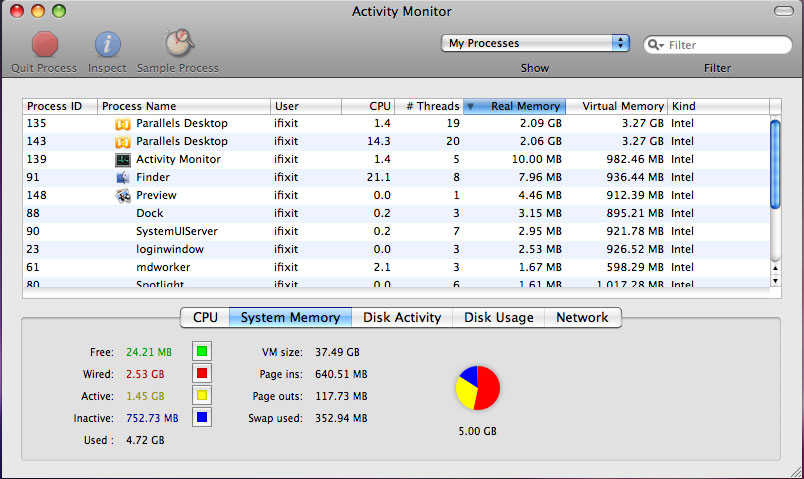Screen dimensions: 804x479
Task: Click the memory usage pie chart
Action: (477, 388)
